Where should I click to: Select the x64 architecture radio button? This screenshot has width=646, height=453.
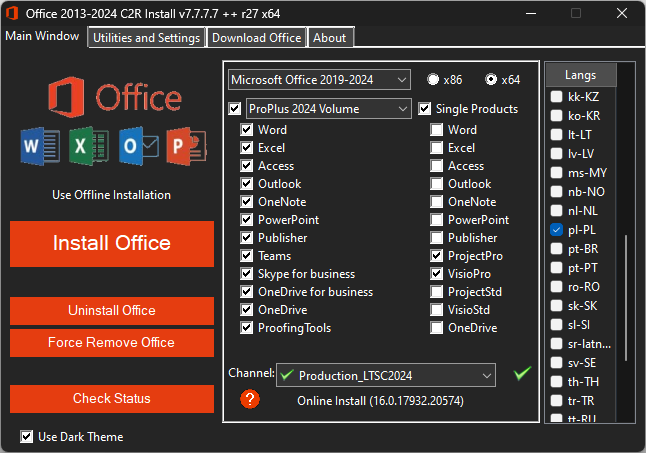click(x=491, y=79)
